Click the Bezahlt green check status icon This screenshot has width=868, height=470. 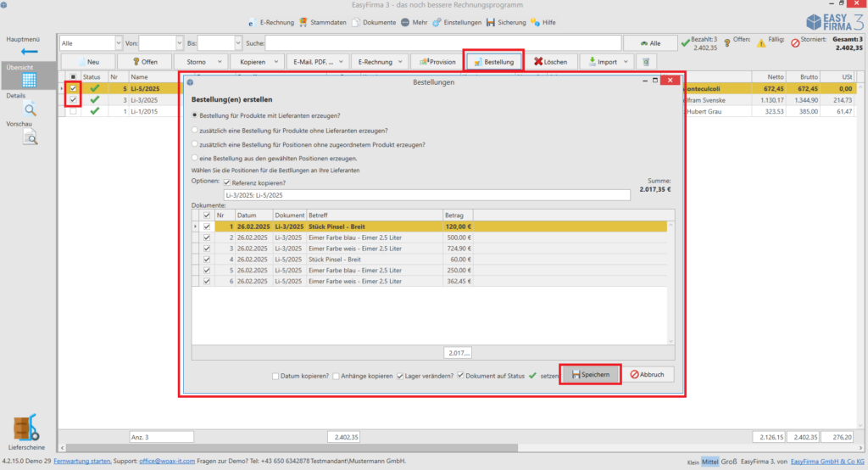tap(686, 42)
